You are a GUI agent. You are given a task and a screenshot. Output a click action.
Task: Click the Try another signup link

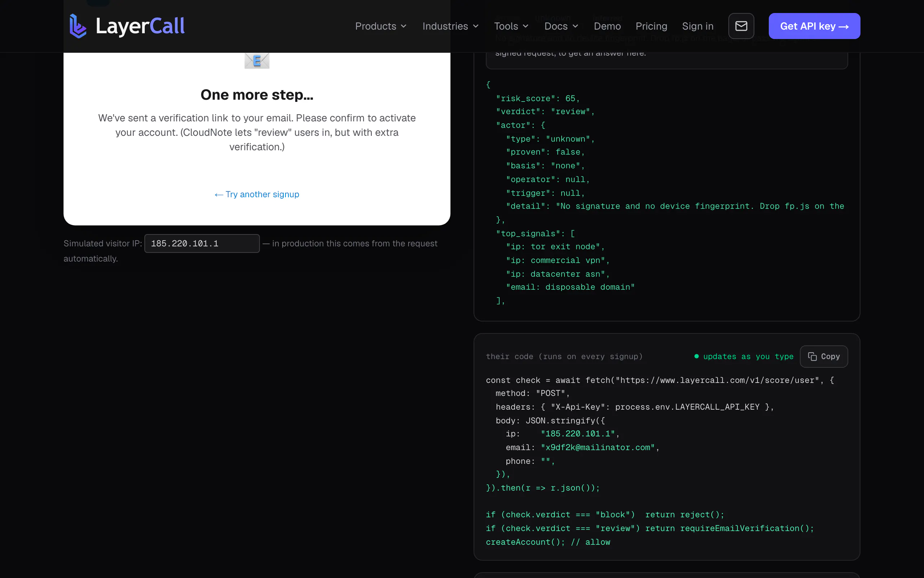pyautogui.click(x=257, y=194)
